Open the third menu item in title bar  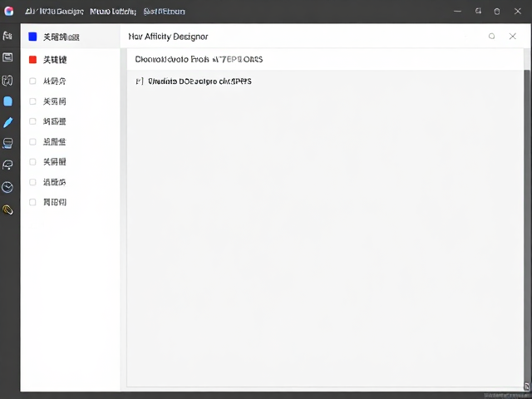tap(165, 12)
